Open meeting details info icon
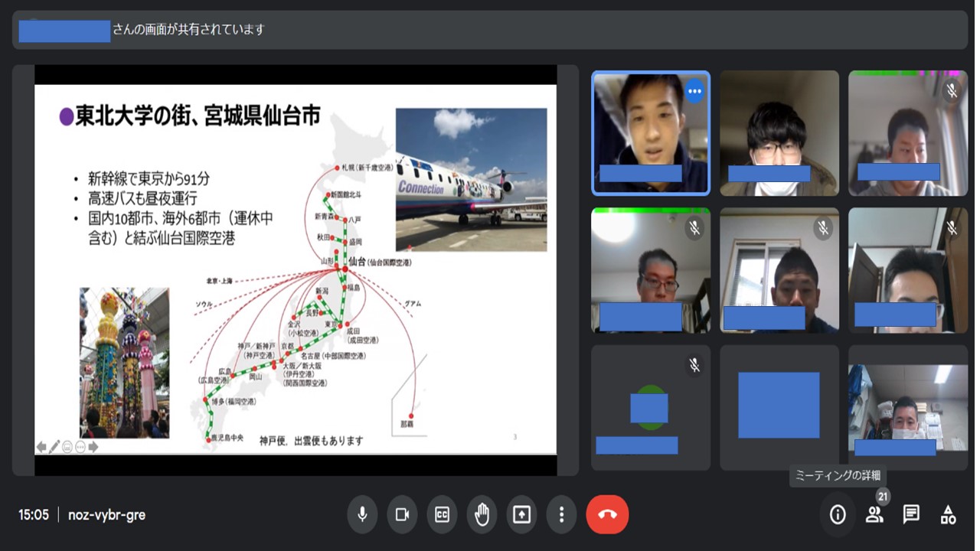Screen dimensions: 980x551 click(x=838, y=515)
